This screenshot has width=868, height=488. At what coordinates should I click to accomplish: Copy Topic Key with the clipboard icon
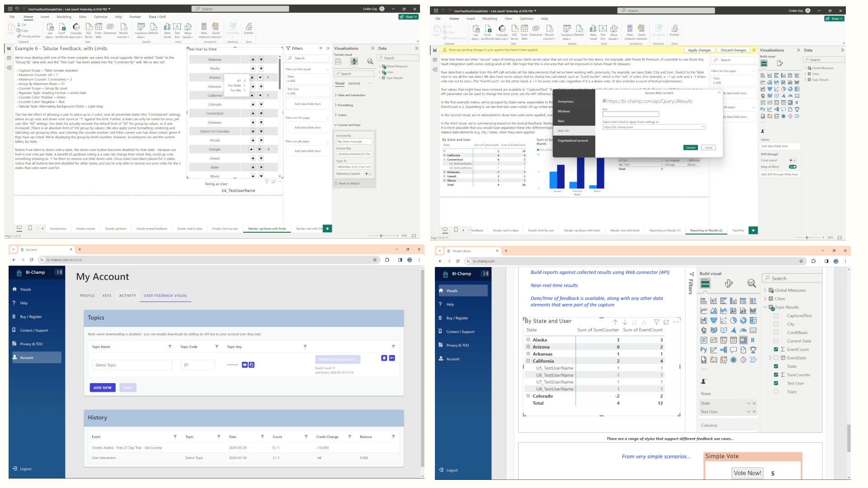click(252, 365)
